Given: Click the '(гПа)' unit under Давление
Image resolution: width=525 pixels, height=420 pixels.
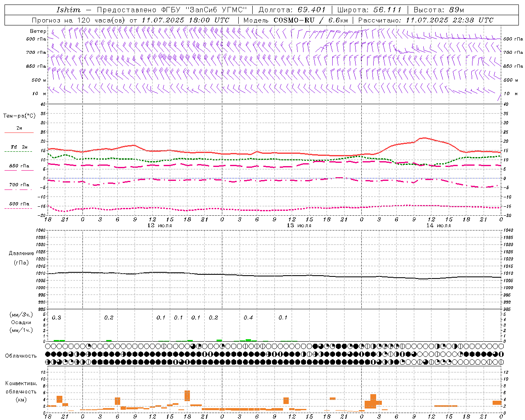Looking at the screenshot, I should [21, 262].
